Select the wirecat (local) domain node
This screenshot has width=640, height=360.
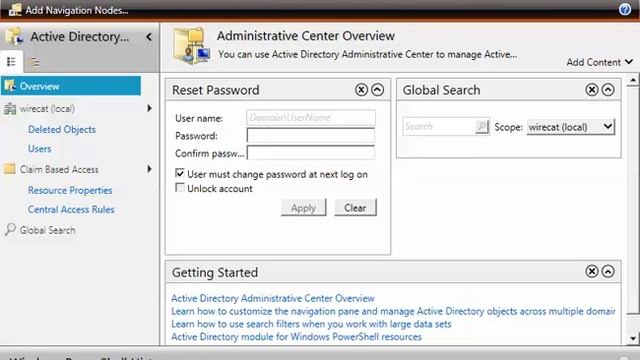tap(47, 109)
